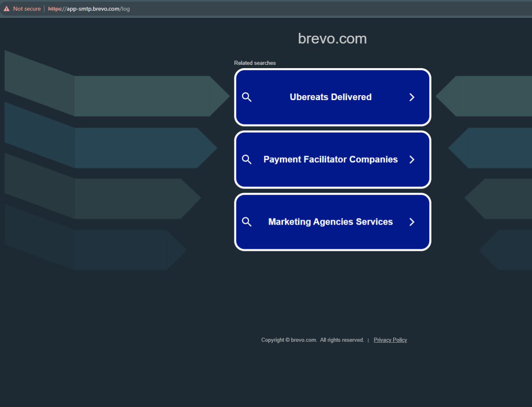Click the Copyright © brevo.com notice text
Viewport: 532px width, 407px height.
[313, 340]
